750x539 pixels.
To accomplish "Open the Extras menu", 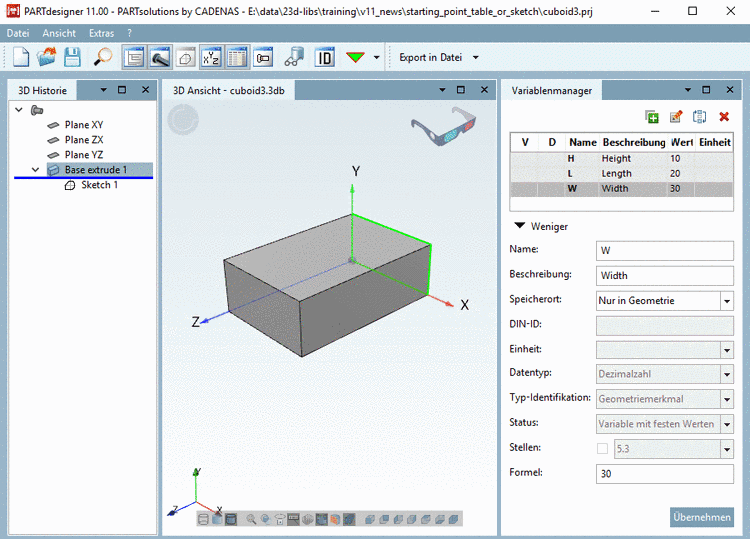I will 101,33.
